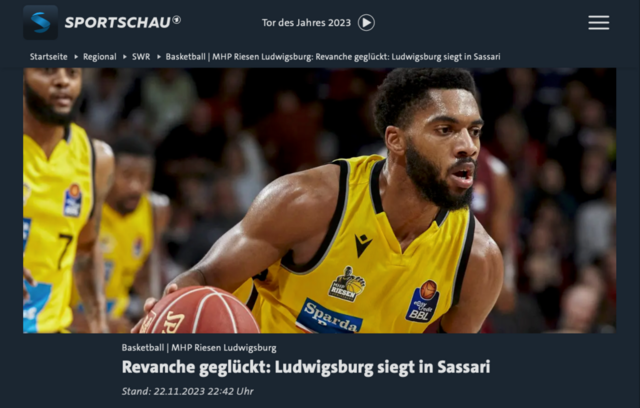Open the Tor des Jahres 2023 link
640x408 pixels.
[306, 22]
